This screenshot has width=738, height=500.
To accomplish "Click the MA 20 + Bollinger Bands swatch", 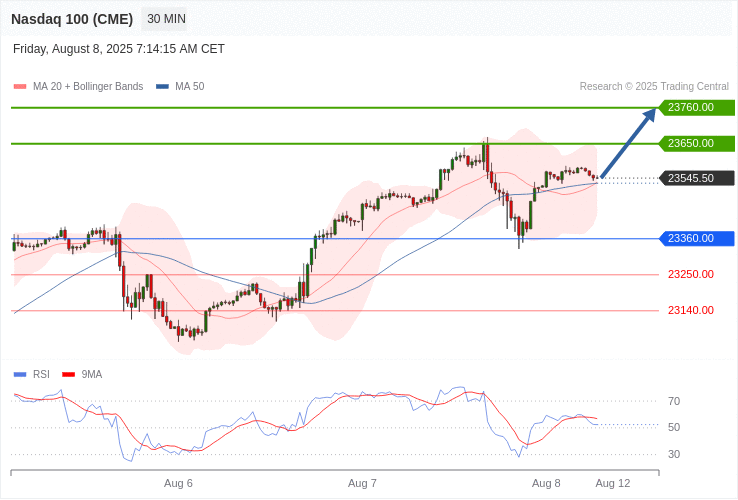I will tap(20, 87).
